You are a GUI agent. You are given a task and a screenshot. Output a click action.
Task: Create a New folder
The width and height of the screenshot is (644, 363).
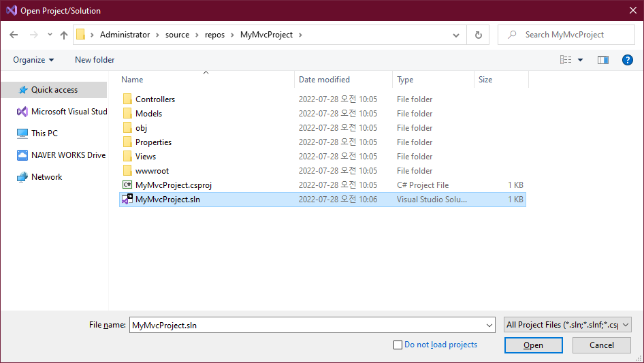click(95, 60)
